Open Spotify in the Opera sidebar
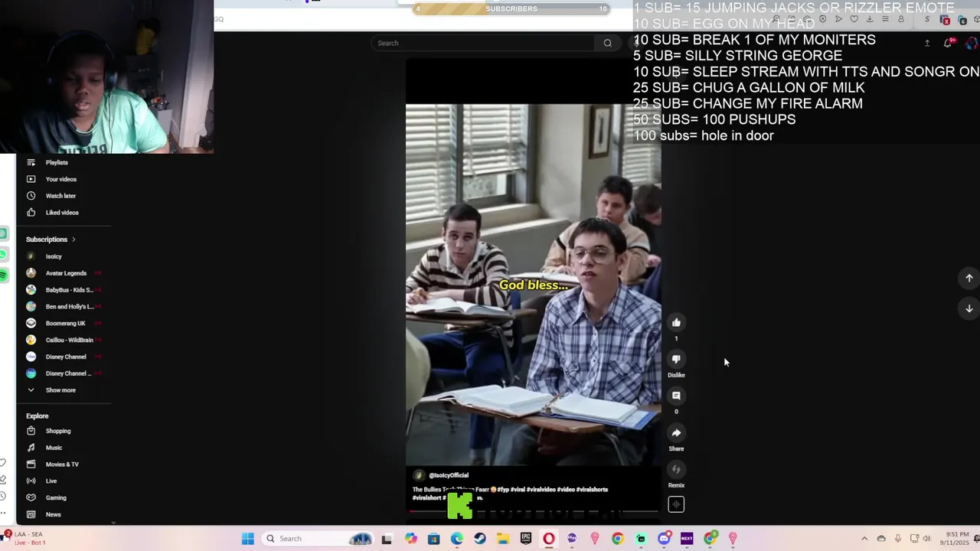The height and width of the screenshot is (551, 980). click(x=3, y=275)
